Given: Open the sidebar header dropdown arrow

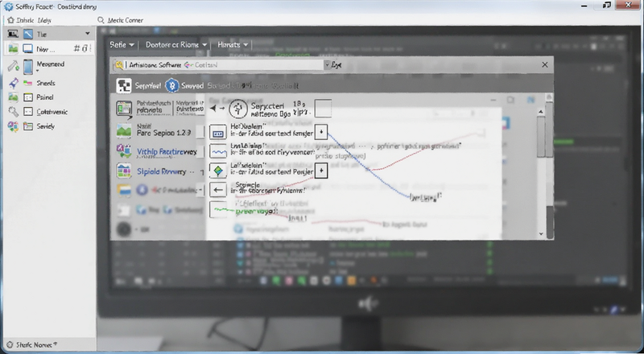Looking at the screenshot, I should pos(88,34).
